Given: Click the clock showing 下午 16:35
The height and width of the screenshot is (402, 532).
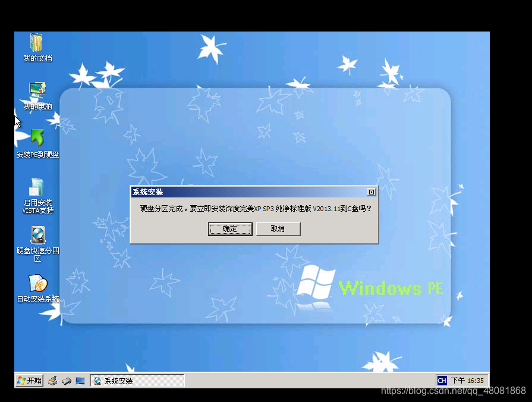Looking at the screenshot, I should coord(467,381).
